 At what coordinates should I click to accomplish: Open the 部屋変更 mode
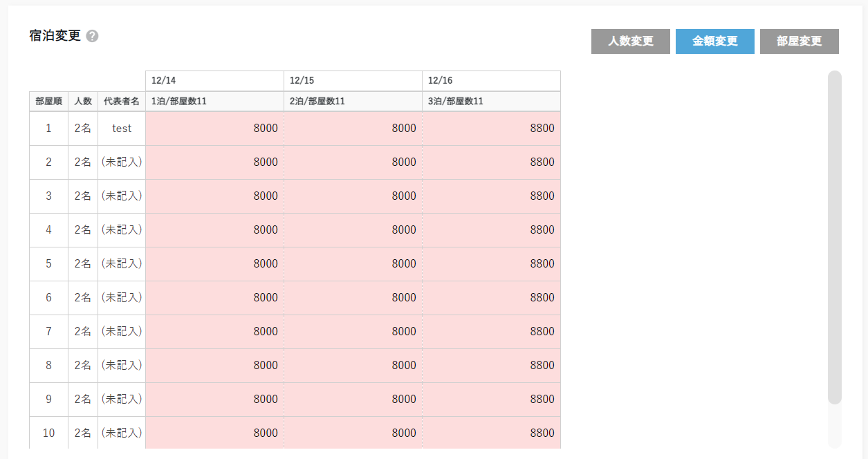pyautogui.click(x=799, y=41)
